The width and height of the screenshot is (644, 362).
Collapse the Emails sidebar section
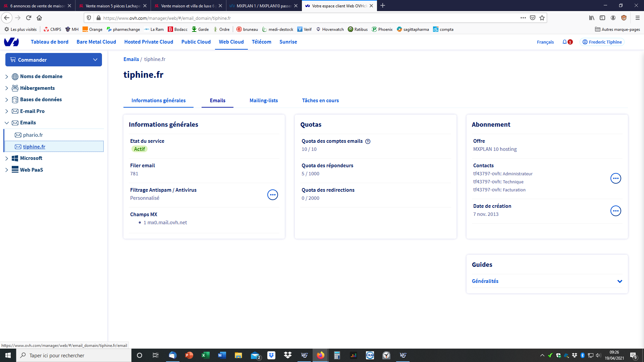6,123
